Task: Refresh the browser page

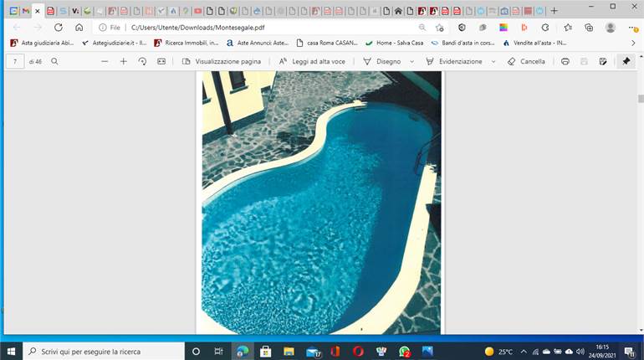Action: (x=59, y=28)
